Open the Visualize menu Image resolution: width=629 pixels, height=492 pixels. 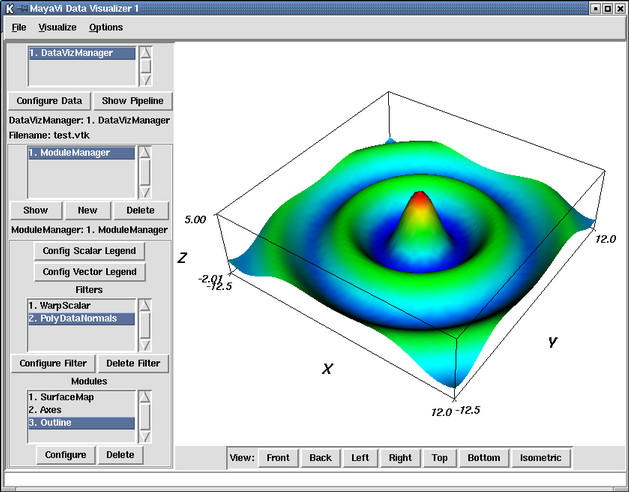pyautogui.click(x=57, y=27)
